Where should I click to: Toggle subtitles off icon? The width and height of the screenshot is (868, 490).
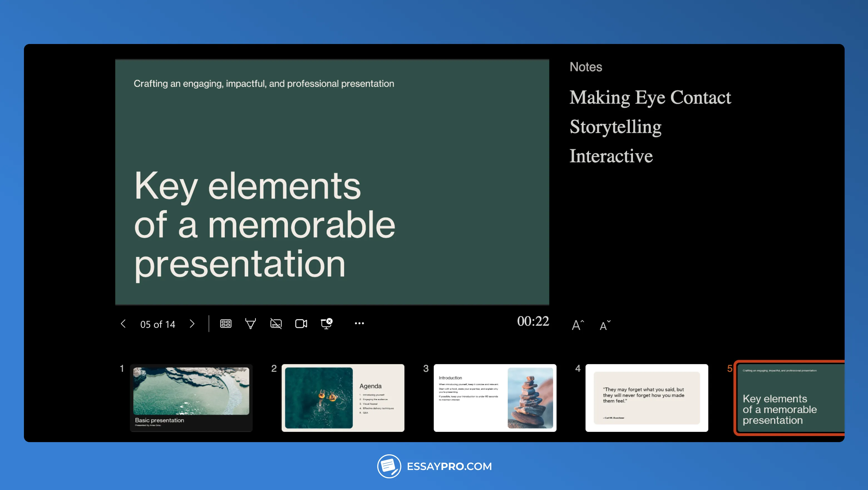pos(276,324)
